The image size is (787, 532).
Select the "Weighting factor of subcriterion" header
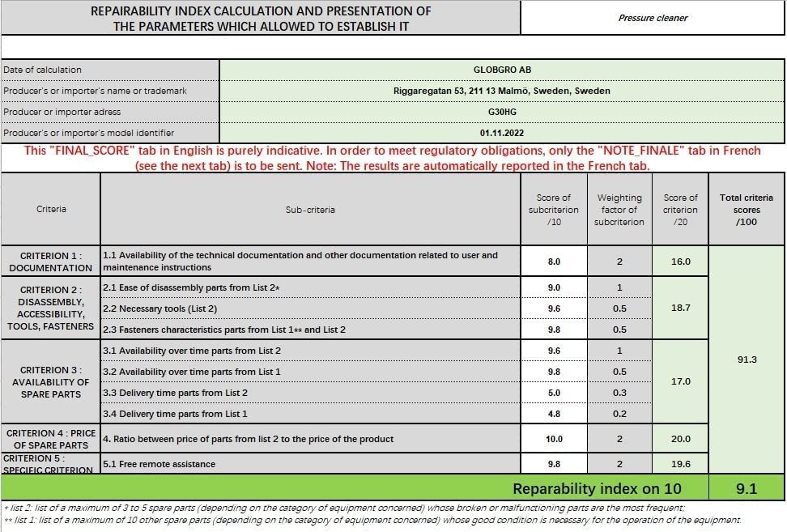619,210
